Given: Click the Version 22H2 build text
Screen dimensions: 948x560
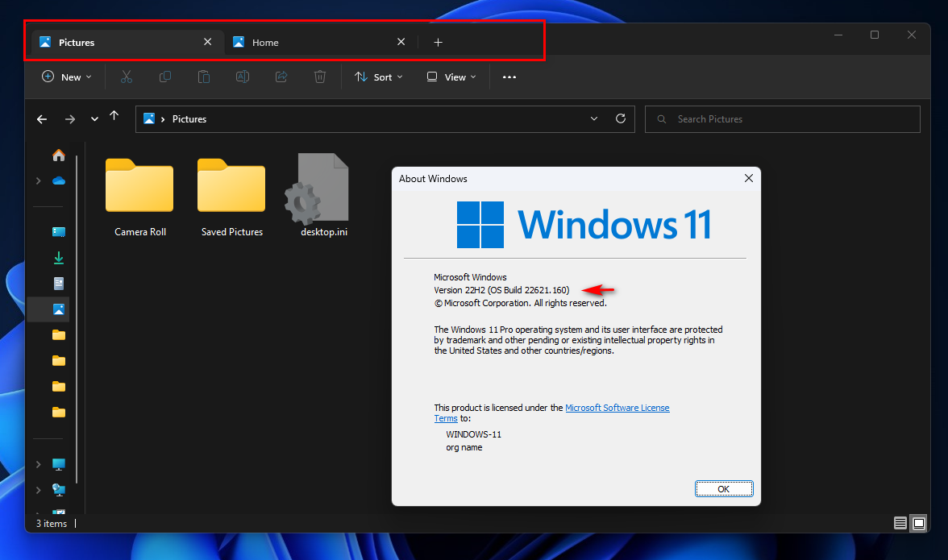Looking at the screenshot, I should pos(501,290).
